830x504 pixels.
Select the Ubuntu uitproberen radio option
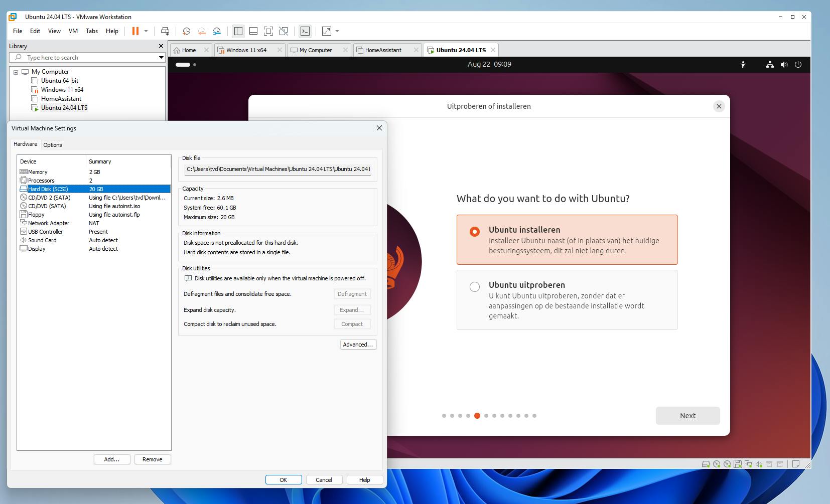474,287
